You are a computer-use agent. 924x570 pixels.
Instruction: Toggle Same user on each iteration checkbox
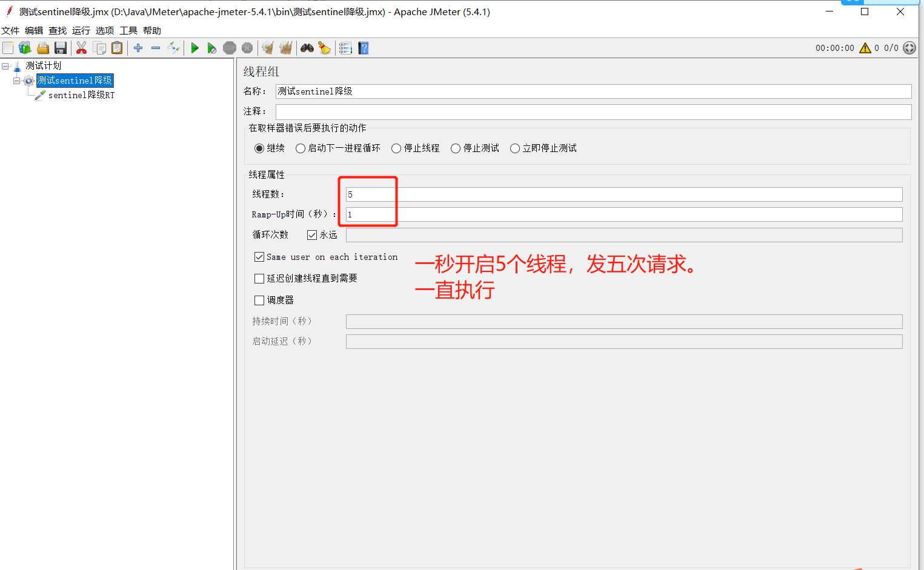pos(259,257)
